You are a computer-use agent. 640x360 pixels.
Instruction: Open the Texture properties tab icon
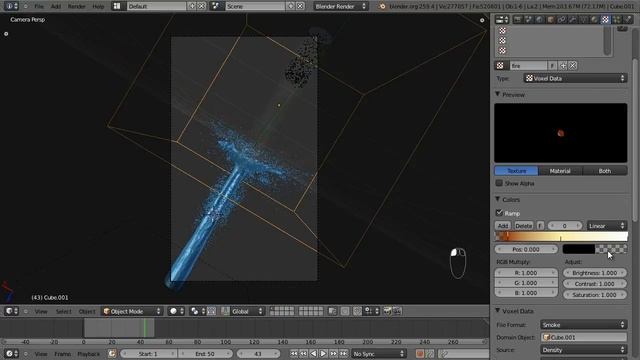point(605,19)
